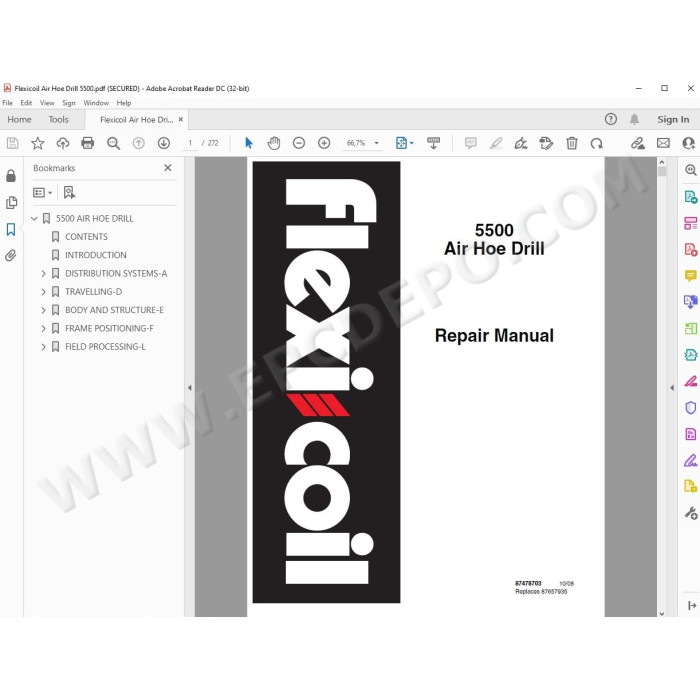Open the Find text magnifier
The height and width of the screenshot is (700, 700).
click(x=113, y=143)
